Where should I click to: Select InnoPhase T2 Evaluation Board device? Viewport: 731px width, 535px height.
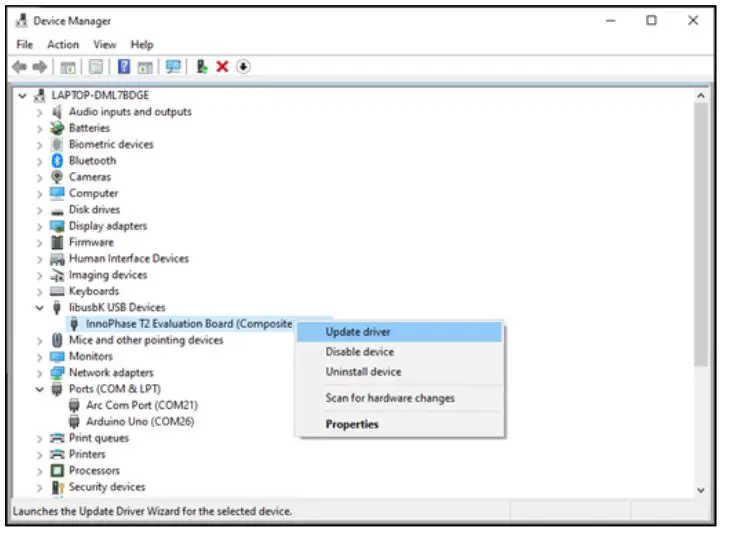(189, 324)
